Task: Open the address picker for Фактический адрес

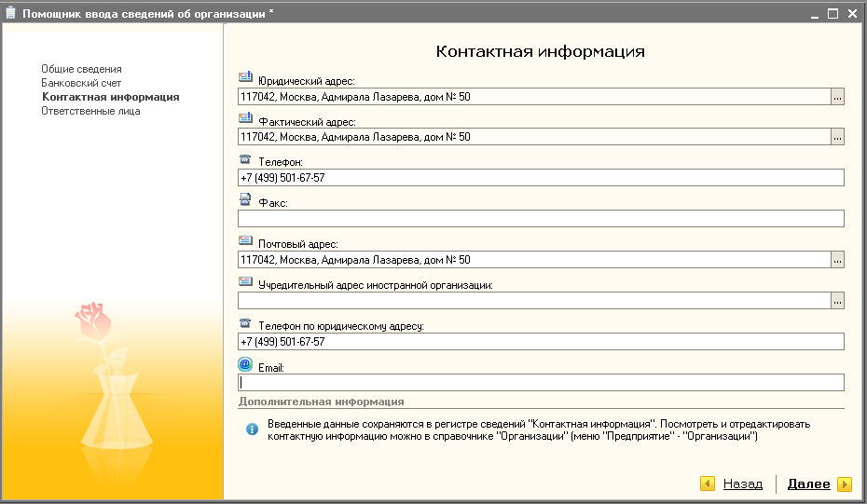Action: 837,137
